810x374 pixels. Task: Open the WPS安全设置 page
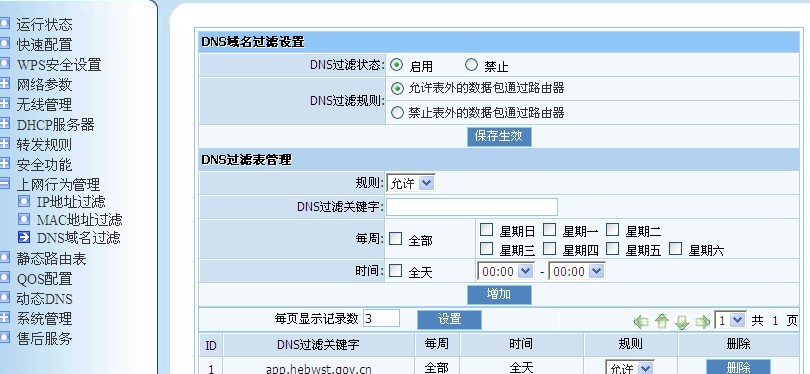(x=59, y=65)
